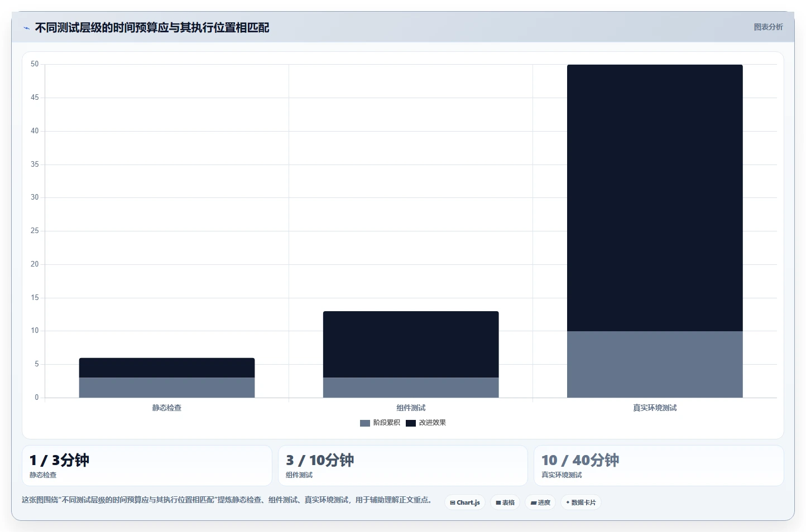Click the gray bar segment for 静态检查

pos(167,388)
